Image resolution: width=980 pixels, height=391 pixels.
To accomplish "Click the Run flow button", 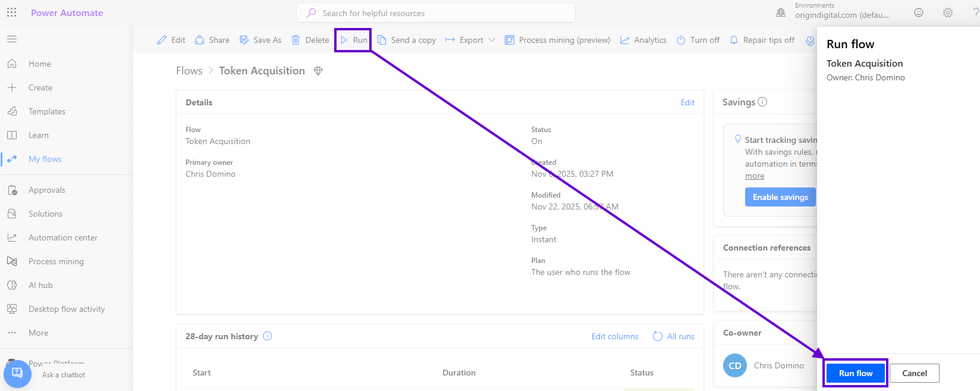I will [856, 373].
